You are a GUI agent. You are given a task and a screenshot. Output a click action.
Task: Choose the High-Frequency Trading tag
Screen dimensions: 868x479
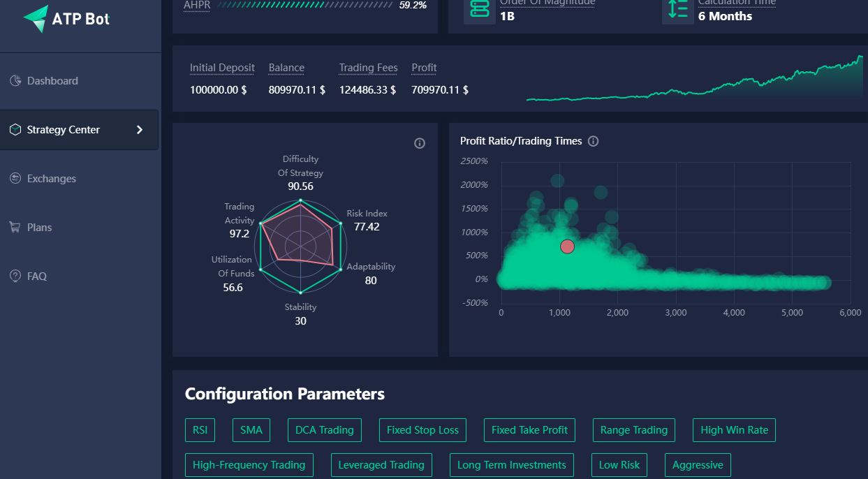[x=249, y=465]
